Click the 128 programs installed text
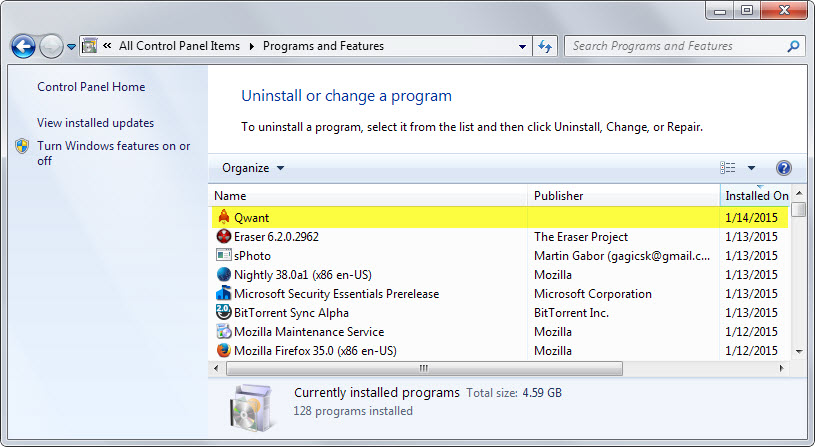815x447 pixels. click(353, 411)
